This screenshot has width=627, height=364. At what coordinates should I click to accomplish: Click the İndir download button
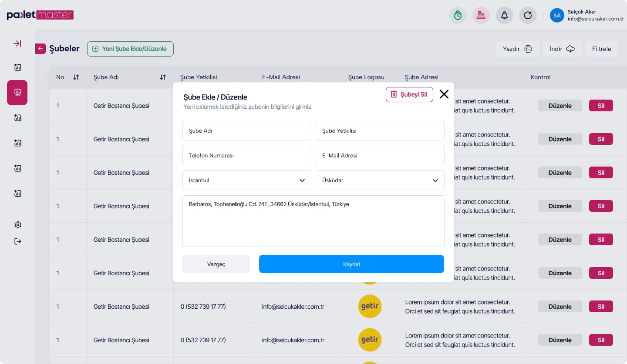[x=562, y=49]
